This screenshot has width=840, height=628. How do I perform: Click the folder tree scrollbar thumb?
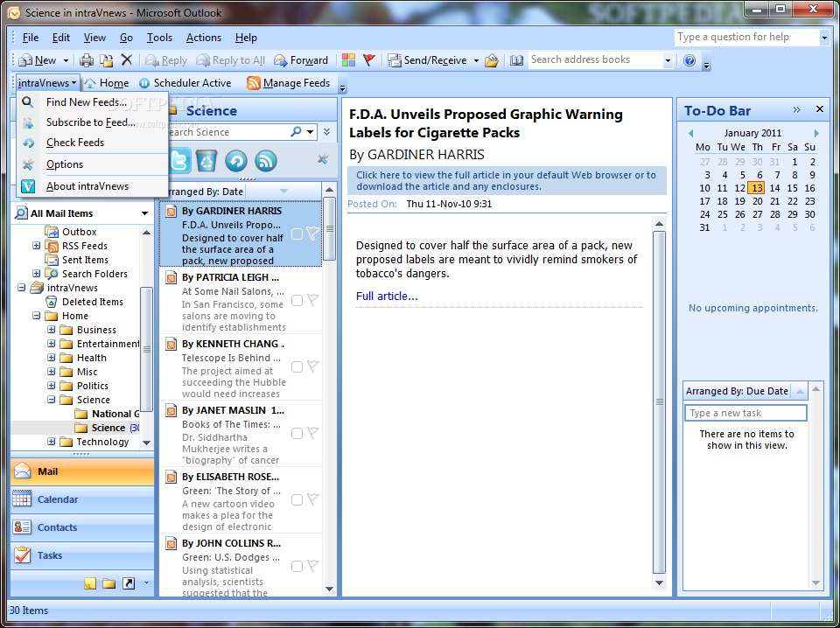point(146,349)
